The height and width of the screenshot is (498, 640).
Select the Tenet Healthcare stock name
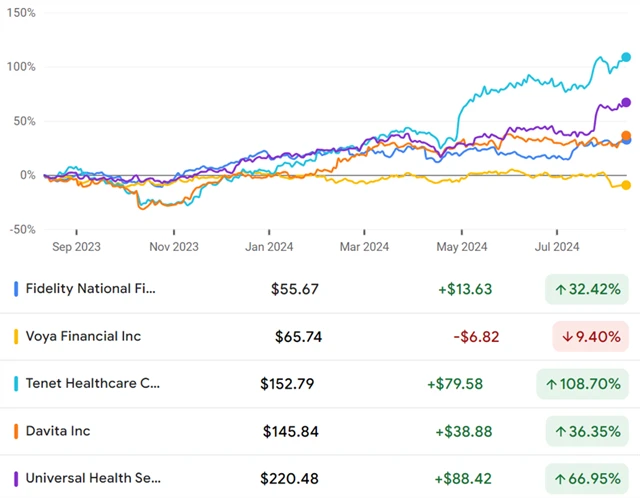click(92, 383)
